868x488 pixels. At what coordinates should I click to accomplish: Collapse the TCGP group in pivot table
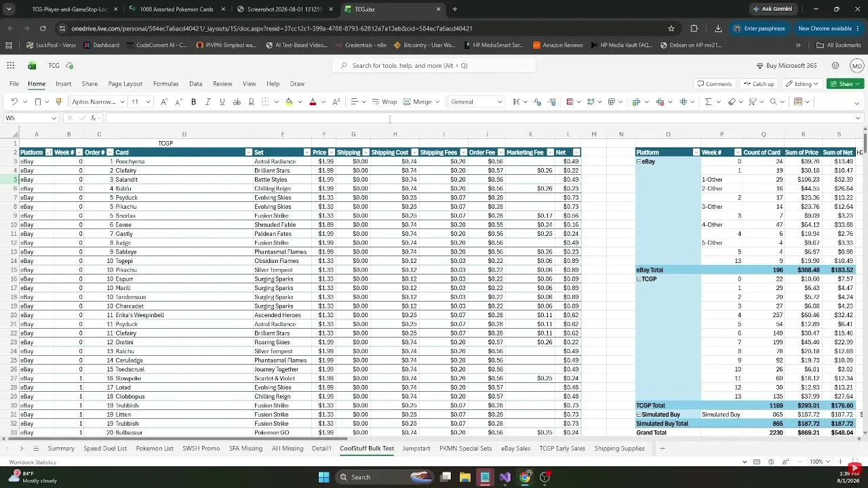click(639, 279)
